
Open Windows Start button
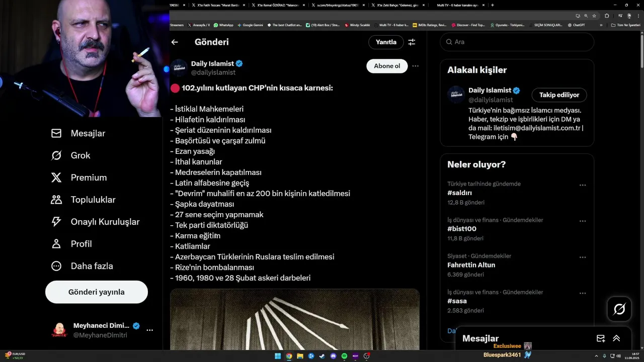tap(278, 356)
